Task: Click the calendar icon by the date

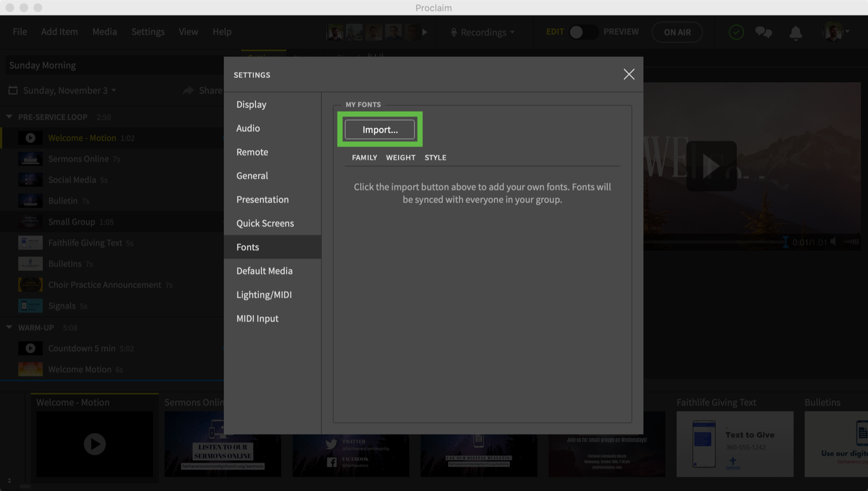Action: pyautogui.click(x=13, y=90)
